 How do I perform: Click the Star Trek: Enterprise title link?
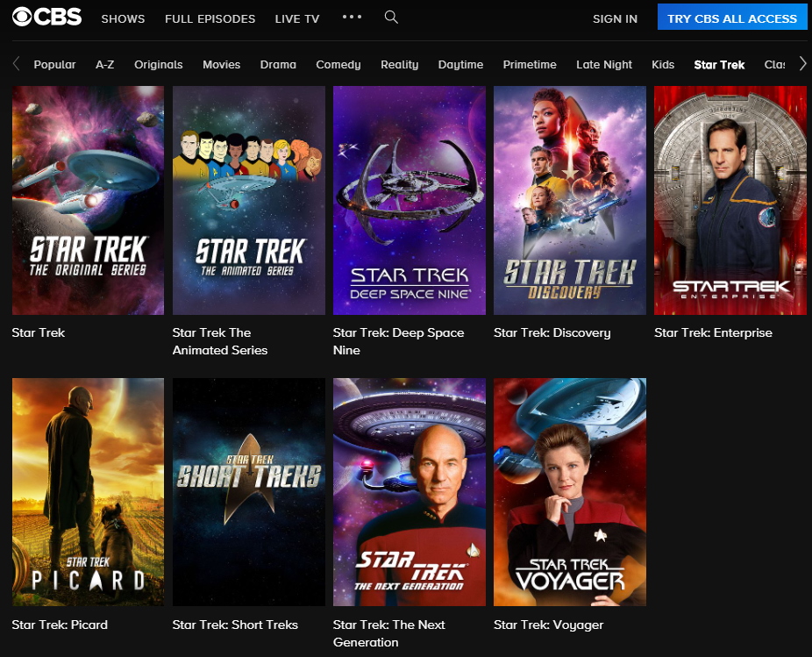coord(713,332)
